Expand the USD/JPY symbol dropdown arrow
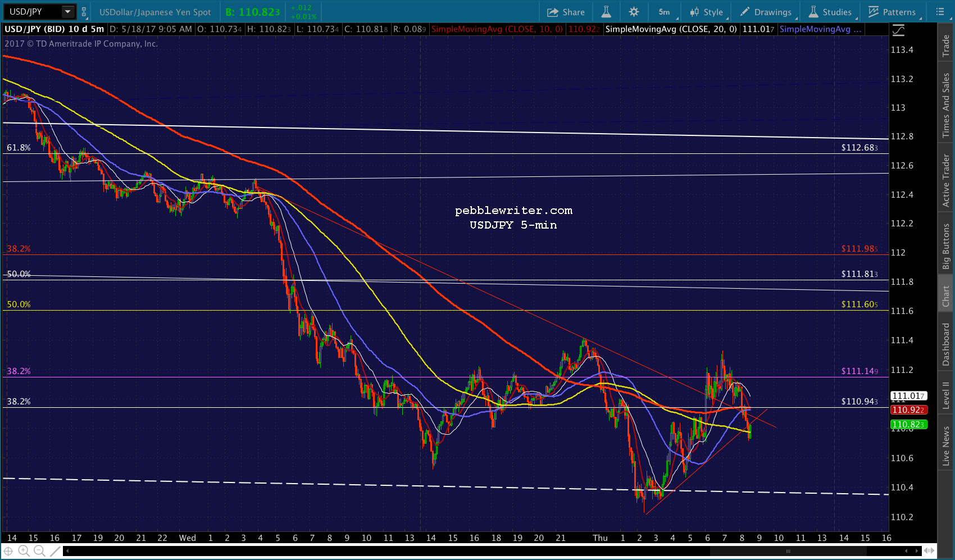The height and width of the screenshot is (560, 955). [x=67, y=12]
